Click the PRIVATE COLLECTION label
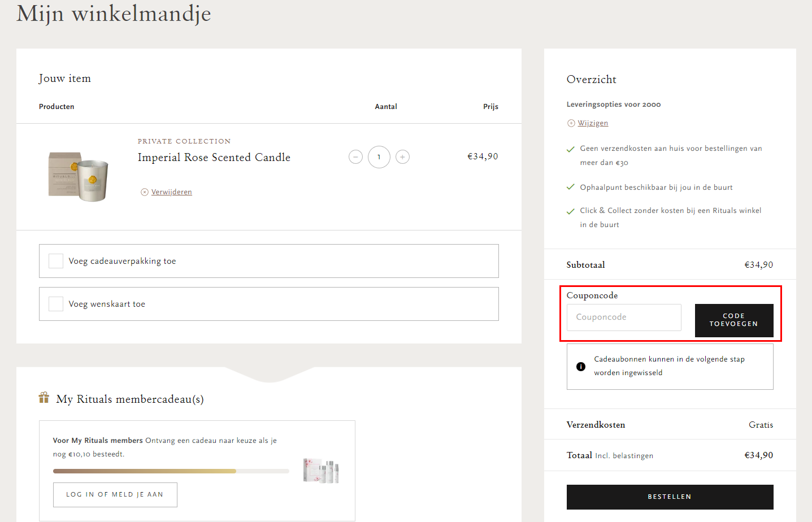 click(184, 141)
